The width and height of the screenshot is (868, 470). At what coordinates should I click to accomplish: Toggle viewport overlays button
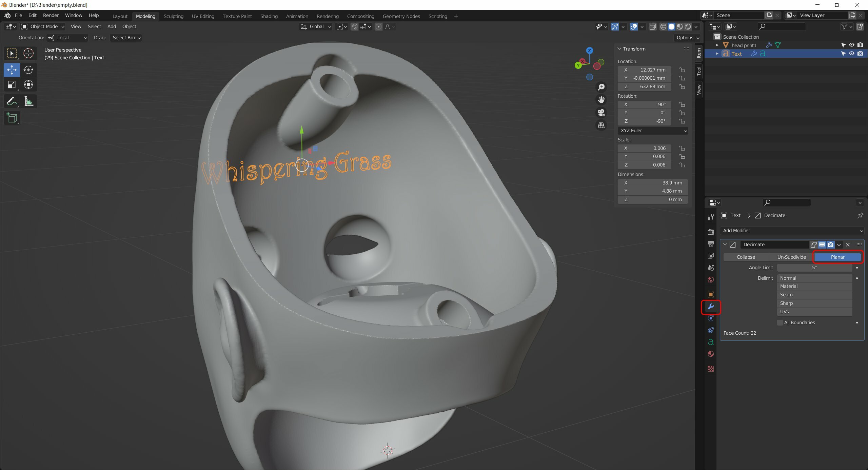point(634,26)
